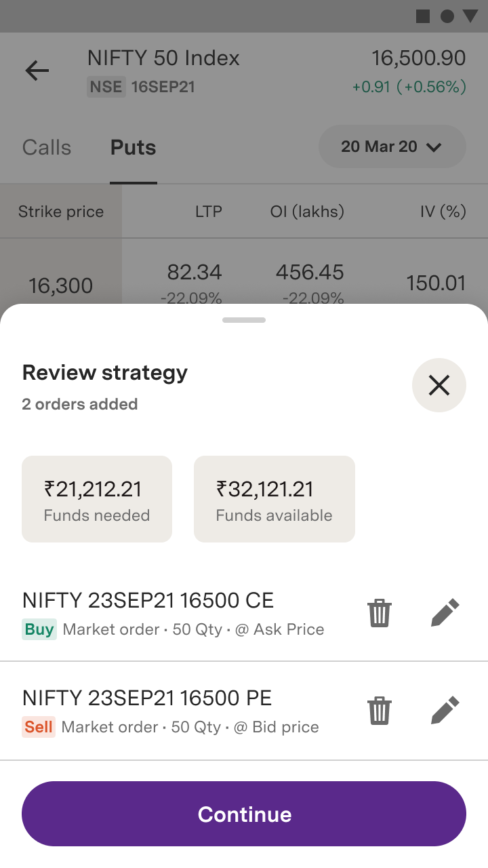Viewport: 488px width, 868px height.
Task: Tap the Funds available card
Action: coord(274,499)
